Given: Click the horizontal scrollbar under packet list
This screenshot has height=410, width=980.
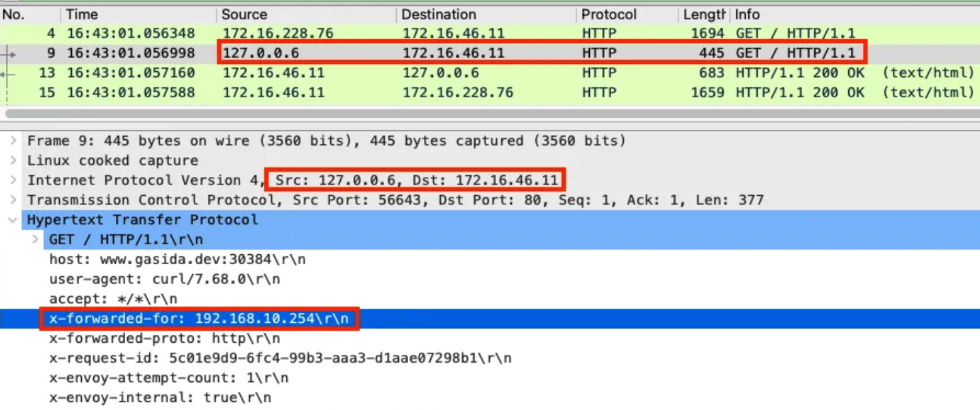Looking at the screenshot, I should click(x=490, y=114).
